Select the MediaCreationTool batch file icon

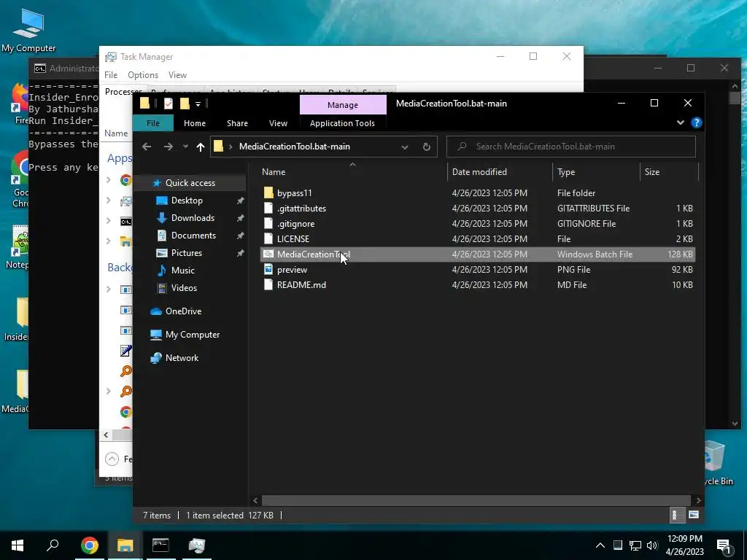(x=268, y=254)
